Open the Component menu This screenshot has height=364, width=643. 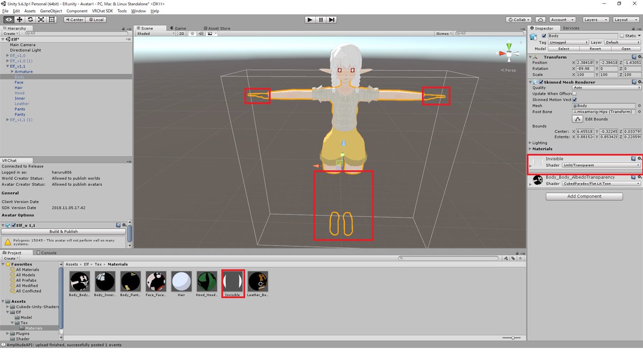tap(77, 11)
